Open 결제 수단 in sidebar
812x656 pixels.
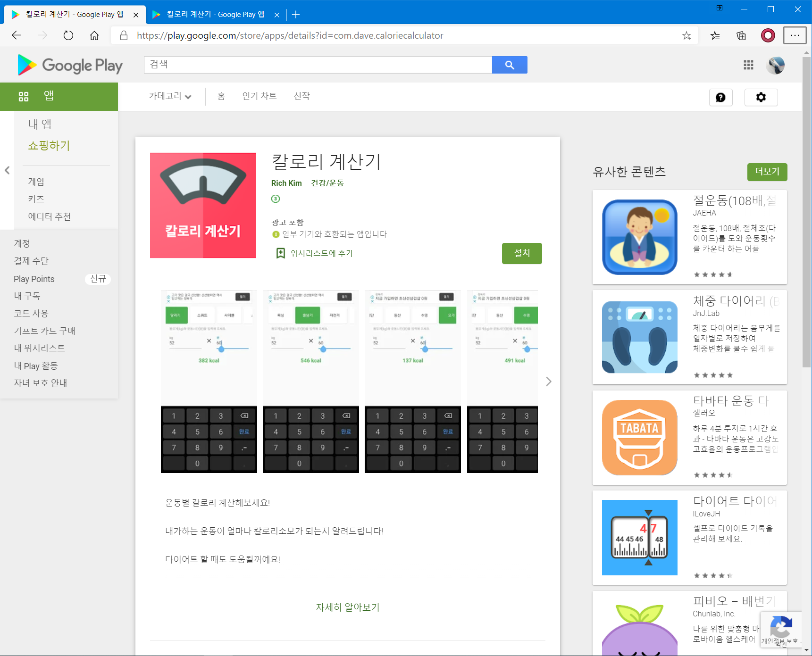coord(31,261)
